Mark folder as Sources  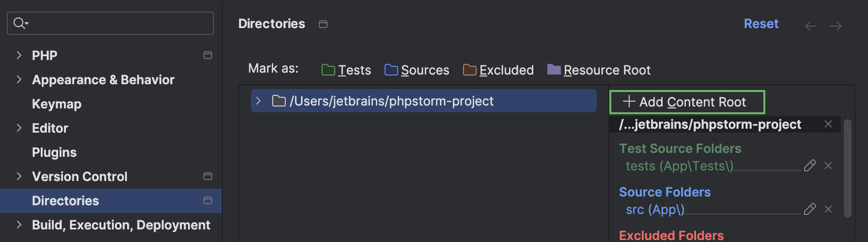(417, 70)
